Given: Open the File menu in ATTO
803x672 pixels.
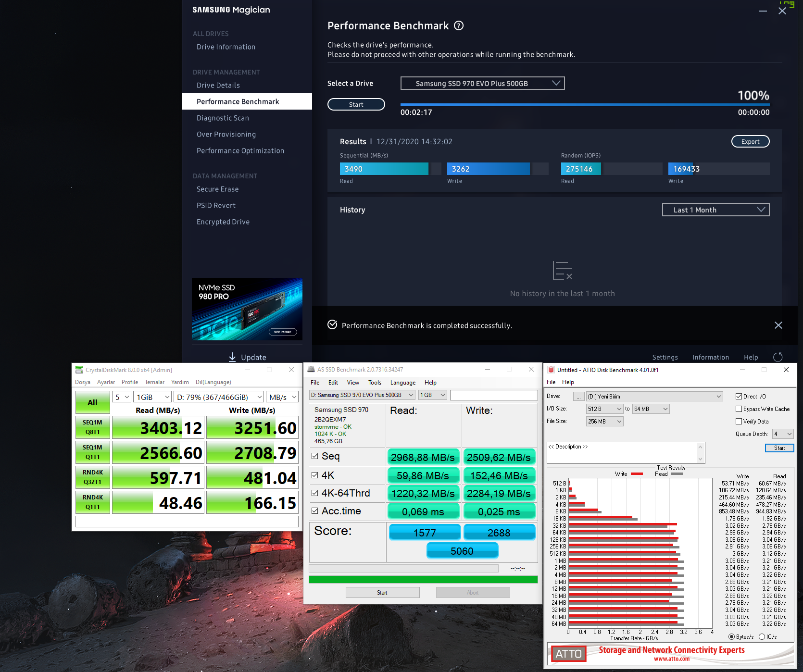Looking at the screenshot, I should (551, 382).
